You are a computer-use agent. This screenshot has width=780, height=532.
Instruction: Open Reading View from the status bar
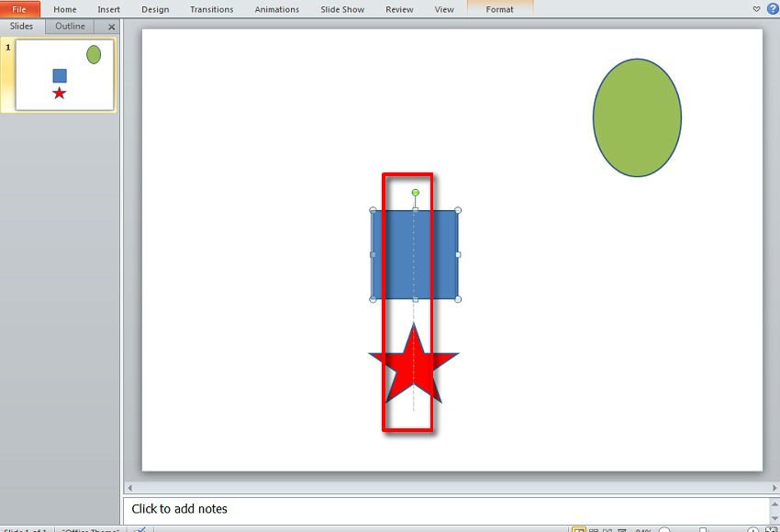tap(609, 527)
